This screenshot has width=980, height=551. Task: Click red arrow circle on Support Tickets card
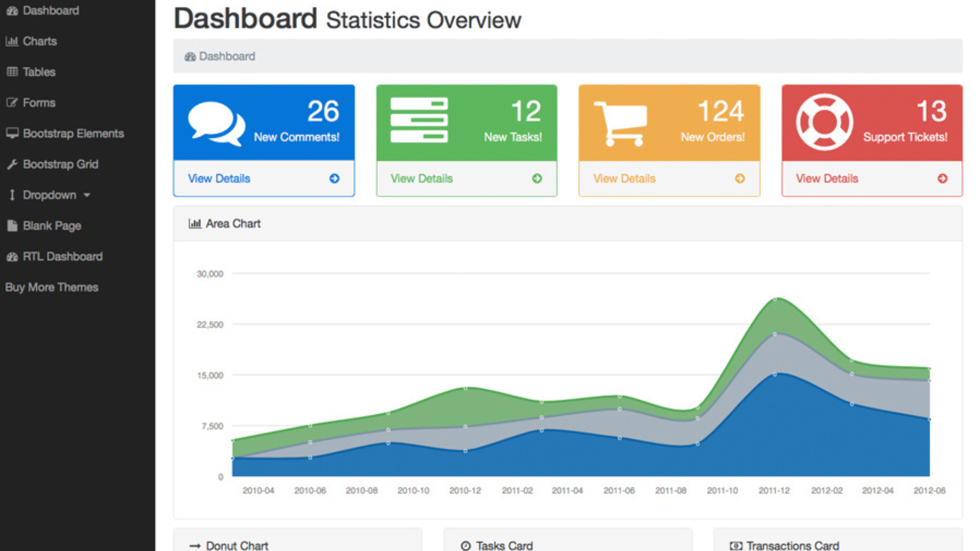[x=942, y=179]
